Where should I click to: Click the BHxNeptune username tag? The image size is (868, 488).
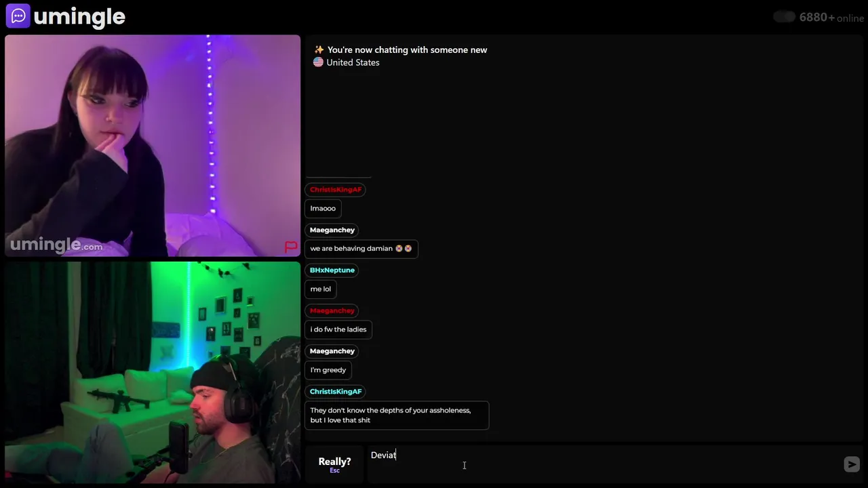[x=332, y=270]
